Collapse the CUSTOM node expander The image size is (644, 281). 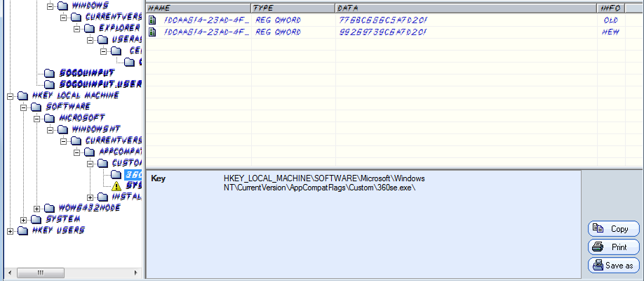pos(90,164)
